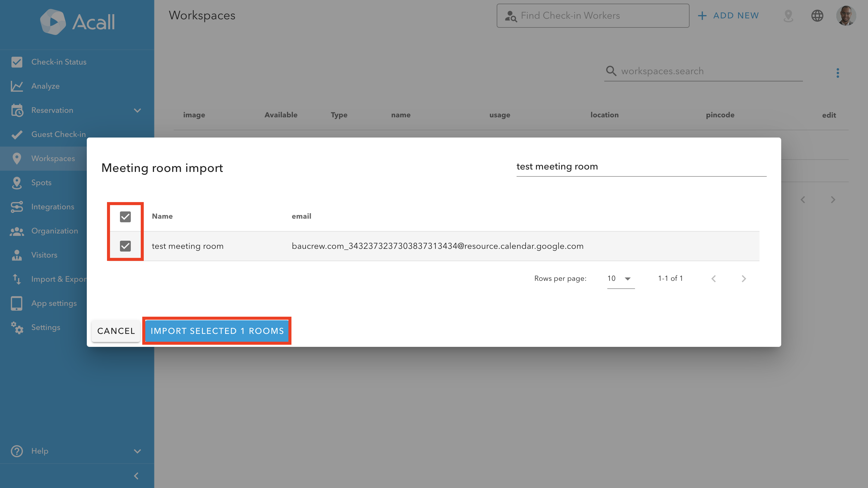This screenshot has width=868, height=488.
Task: Click the meeting room search field
Action: click(641, 166)
